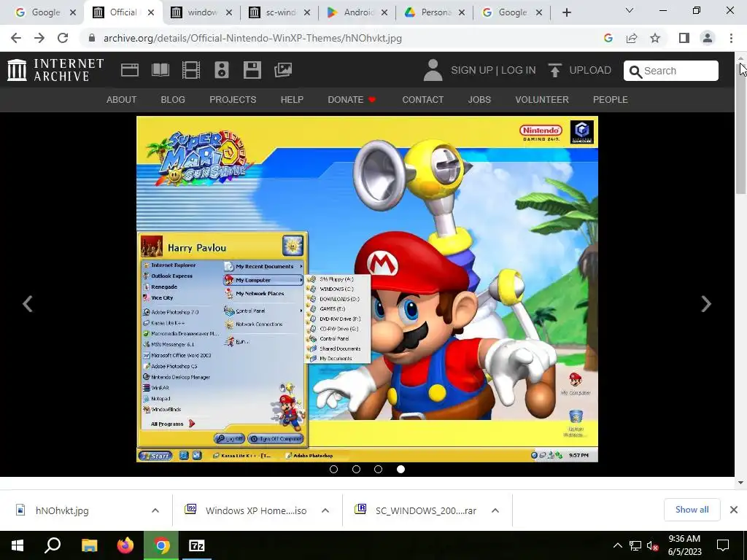
Task: Show third carousel image dot
Action: click(379, 469)
